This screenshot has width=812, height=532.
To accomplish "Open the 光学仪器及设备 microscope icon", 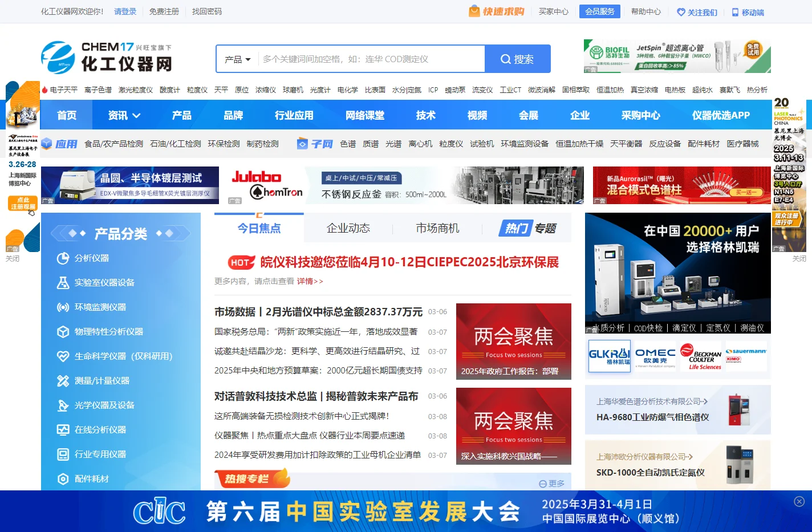I will pyautogui.click(x=63, y=405).
